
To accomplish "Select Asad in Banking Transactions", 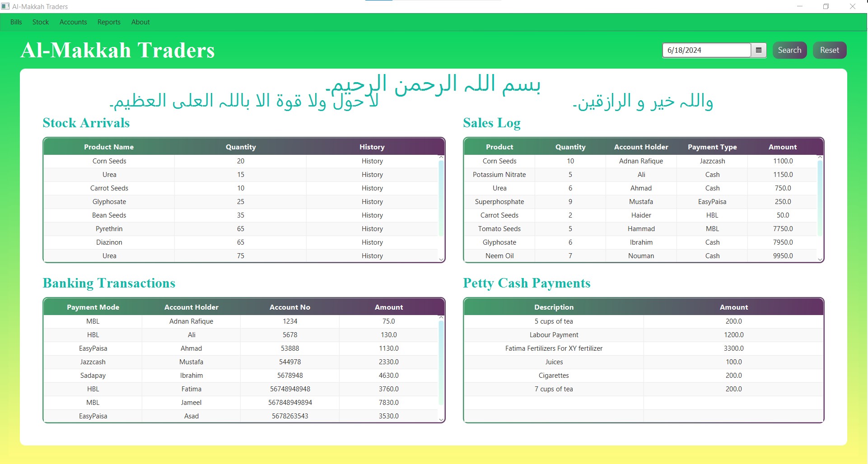I will (191, 416).
